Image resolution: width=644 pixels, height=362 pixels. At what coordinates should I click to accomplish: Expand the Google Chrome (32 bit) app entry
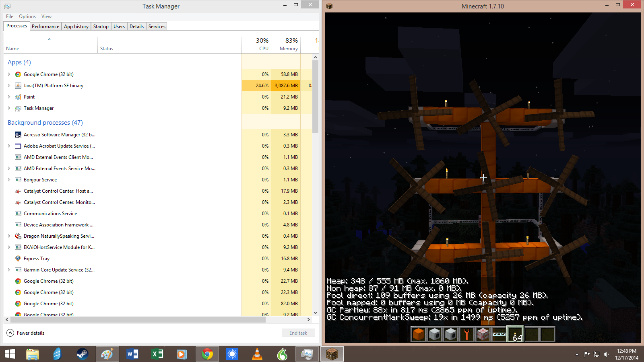coord(9,74)
